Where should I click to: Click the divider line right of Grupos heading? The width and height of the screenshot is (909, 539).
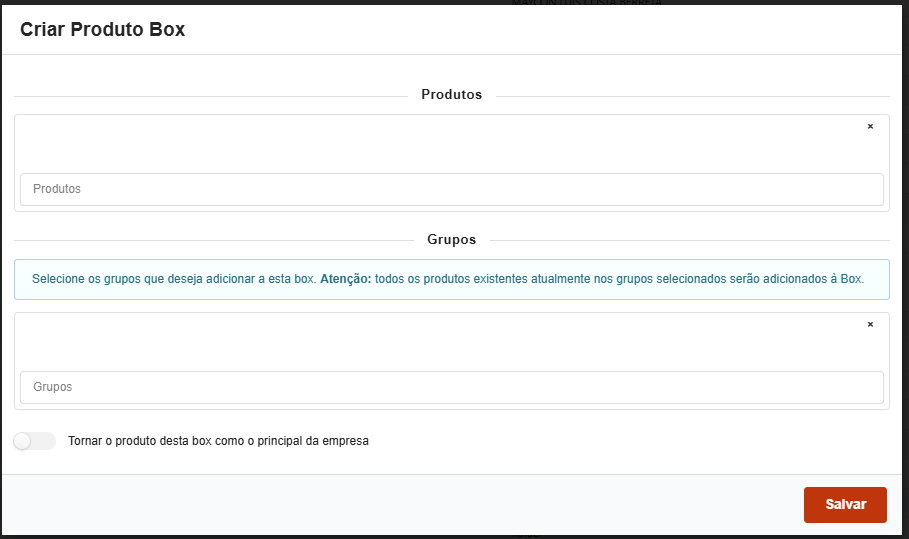tap(690, 241)
